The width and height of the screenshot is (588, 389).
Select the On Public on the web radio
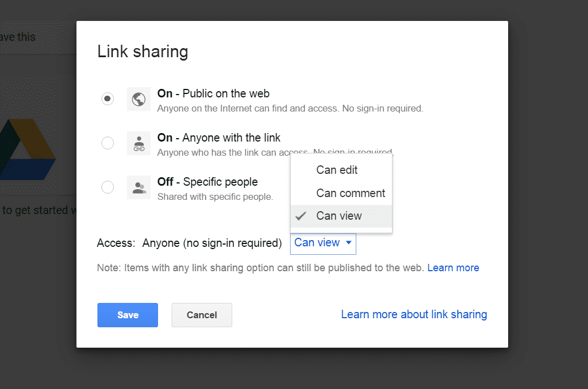tap(108, 99)
